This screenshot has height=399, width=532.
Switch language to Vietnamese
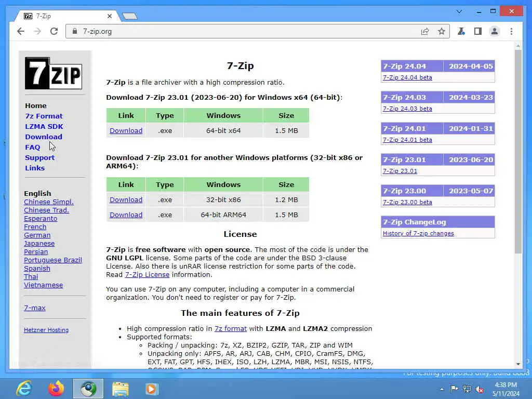point(43,285)
